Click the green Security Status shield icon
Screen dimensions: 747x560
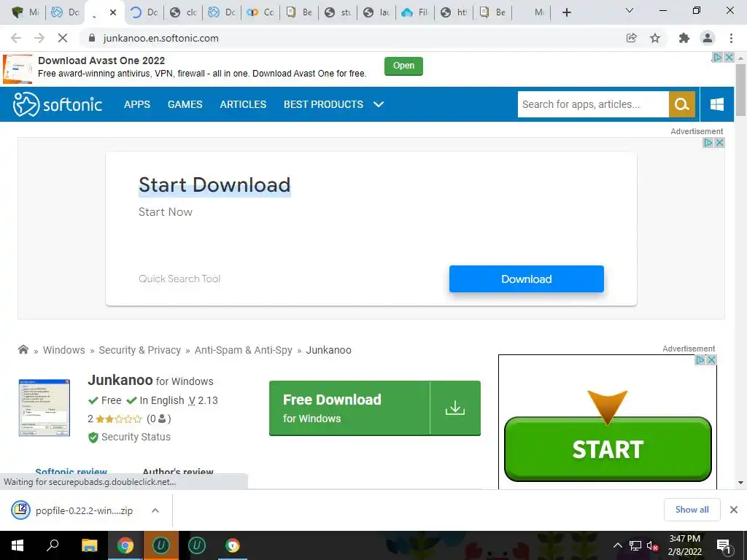coord(93,437)
